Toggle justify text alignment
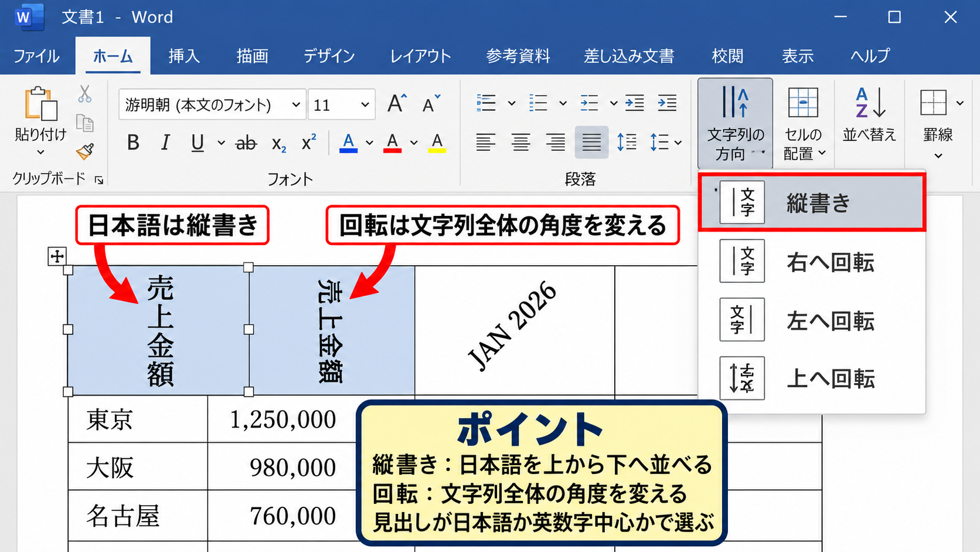The width and height of the screenshot is (980, 552). pos(591,142)
